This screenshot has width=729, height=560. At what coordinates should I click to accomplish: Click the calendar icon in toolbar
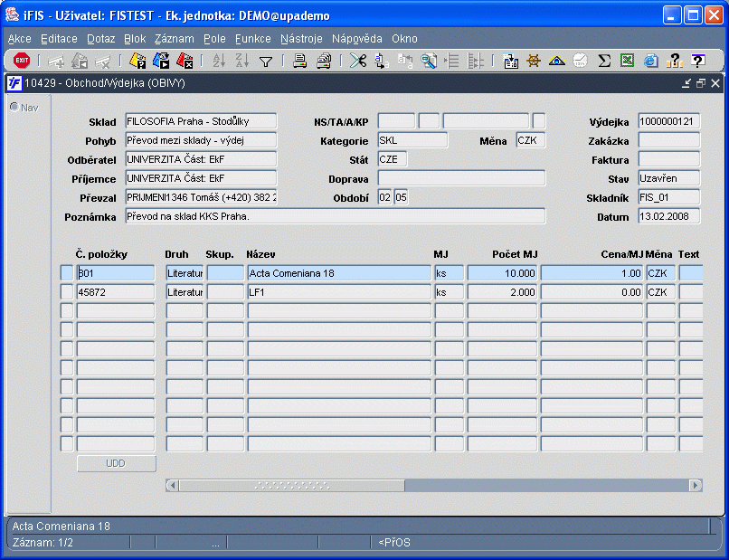click(511, 61)
